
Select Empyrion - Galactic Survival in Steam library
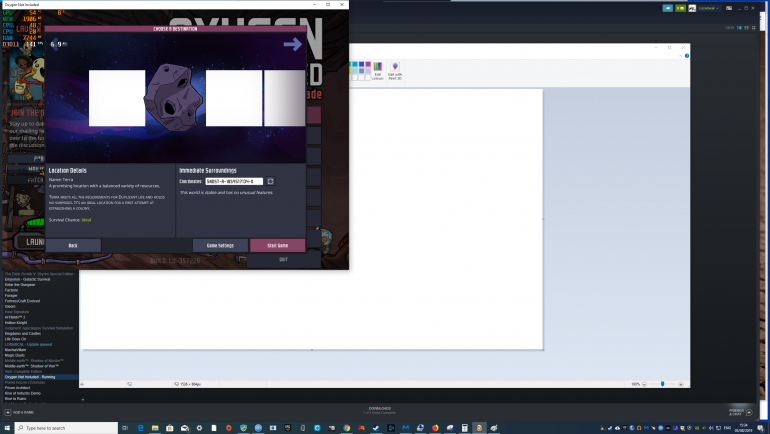(x=28, y=279)
